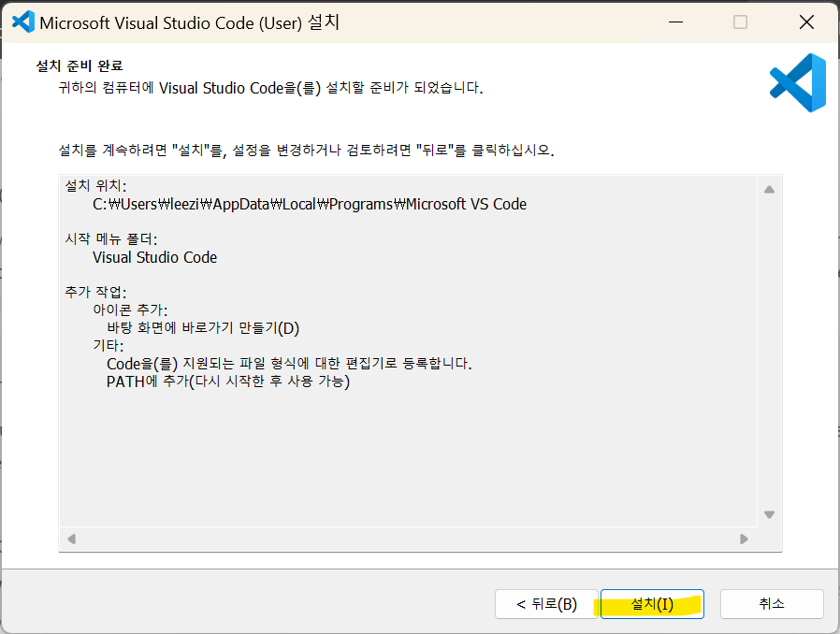Cancel setup with the 취소 button
Viewport: 840px width, 634px height.
coord(772,604)
